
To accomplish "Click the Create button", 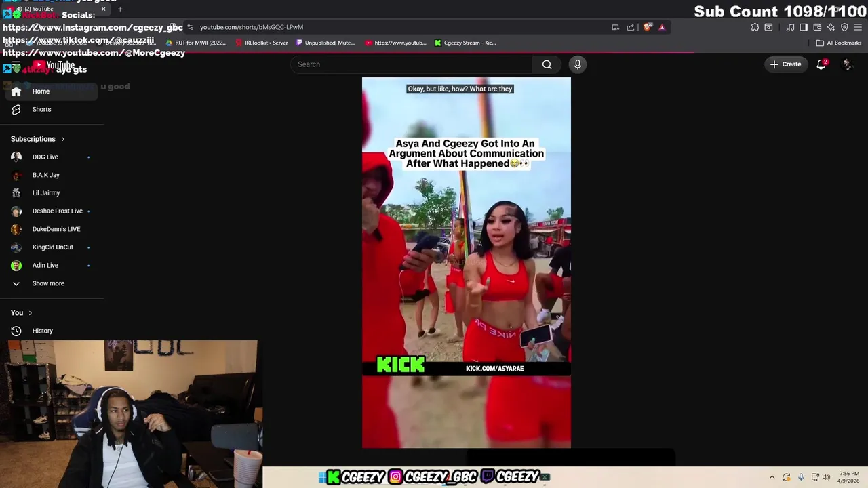I will tap(786, 64).
